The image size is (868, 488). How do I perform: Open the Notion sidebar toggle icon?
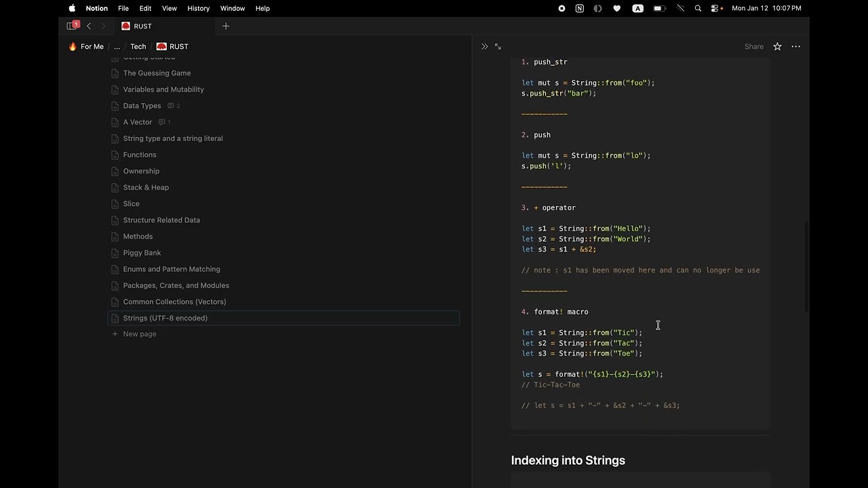click(72, 26)
